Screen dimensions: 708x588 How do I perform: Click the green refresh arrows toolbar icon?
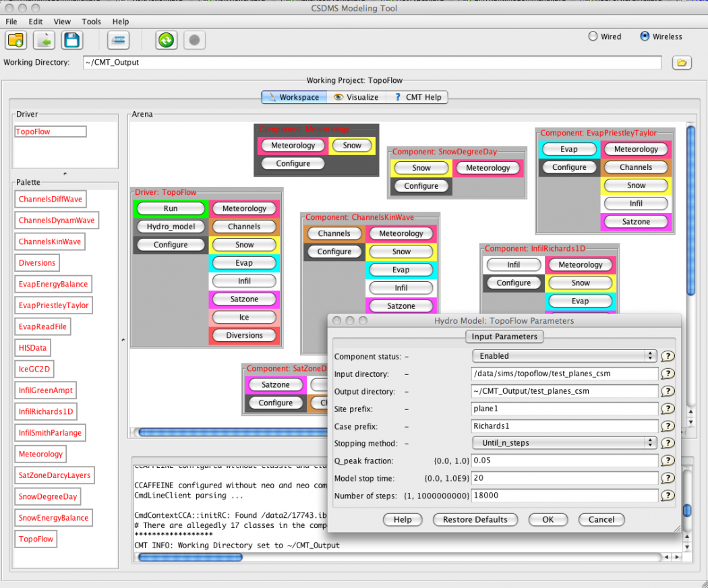tap(166, 40)
